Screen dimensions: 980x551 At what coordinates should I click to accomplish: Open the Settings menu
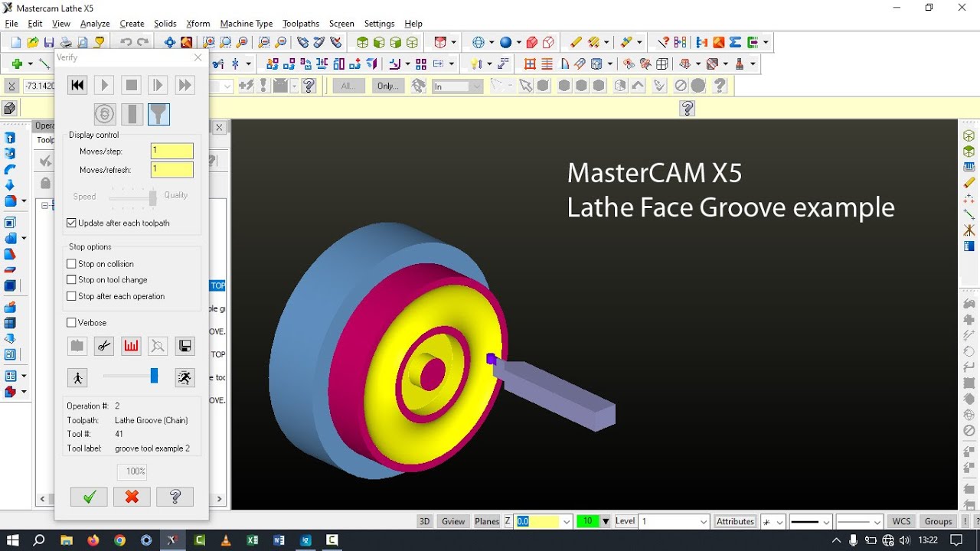pos(379,24)
